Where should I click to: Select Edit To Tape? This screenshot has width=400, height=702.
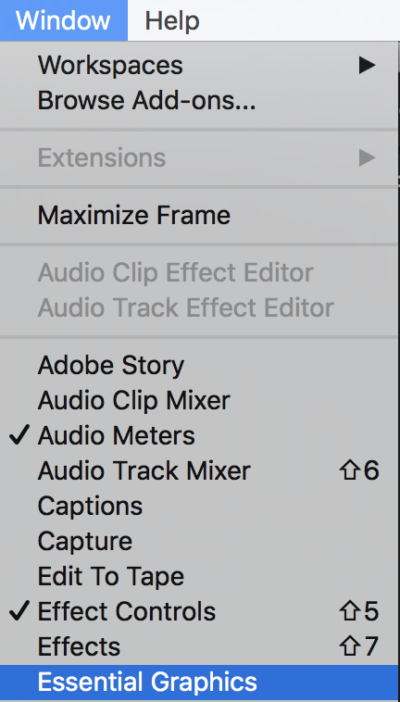(x=200, y=576)
